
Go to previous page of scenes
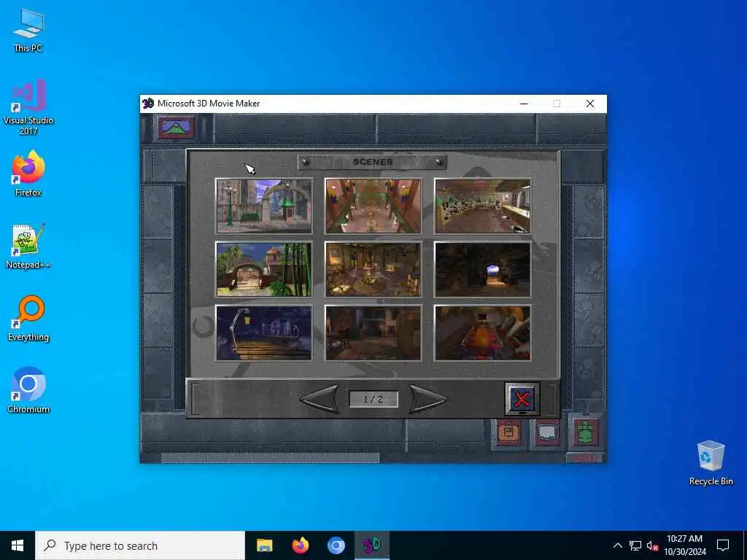(320, 399)
